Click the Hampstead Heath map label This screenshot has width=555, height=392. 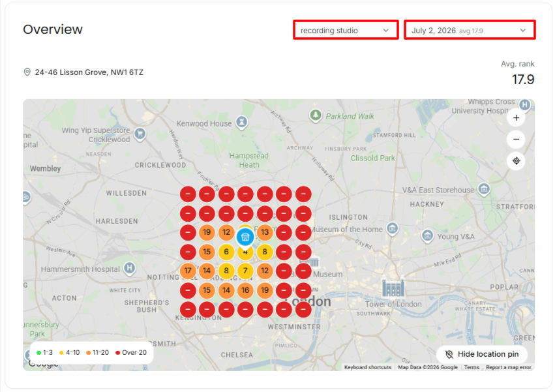(x=249, y=160)
